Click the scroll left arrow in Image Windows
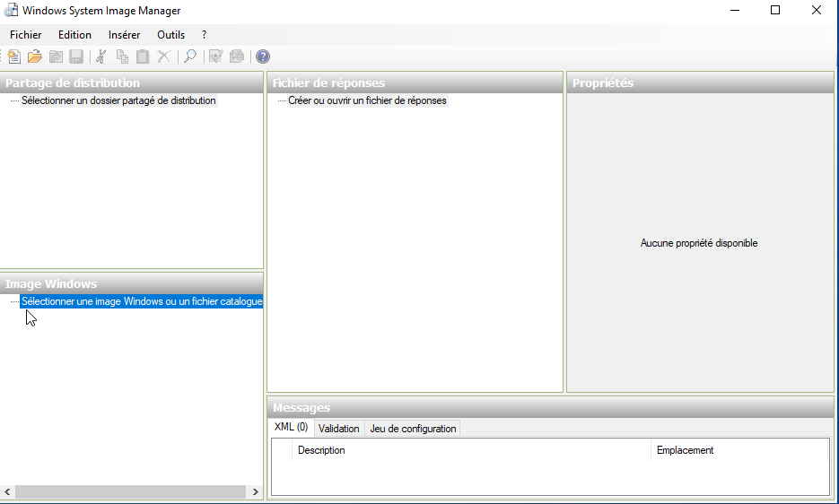This screenshot has width=839, height=504. pos(7,491)
